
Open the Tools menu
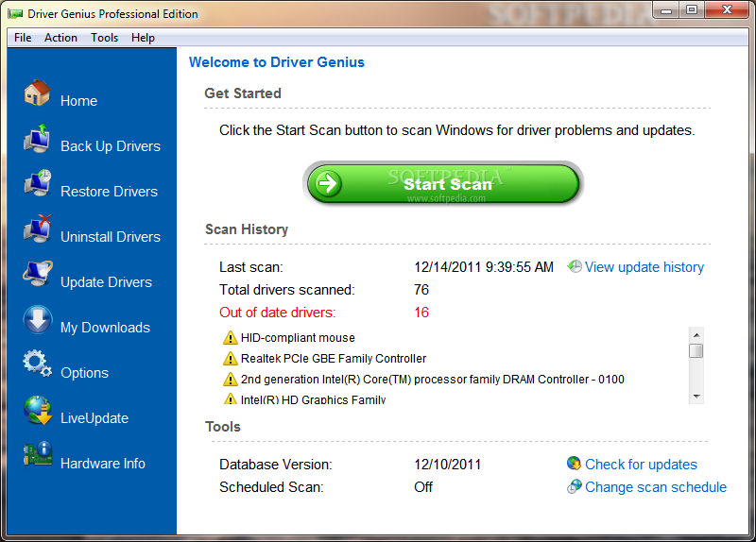click(x=105, y=38)
